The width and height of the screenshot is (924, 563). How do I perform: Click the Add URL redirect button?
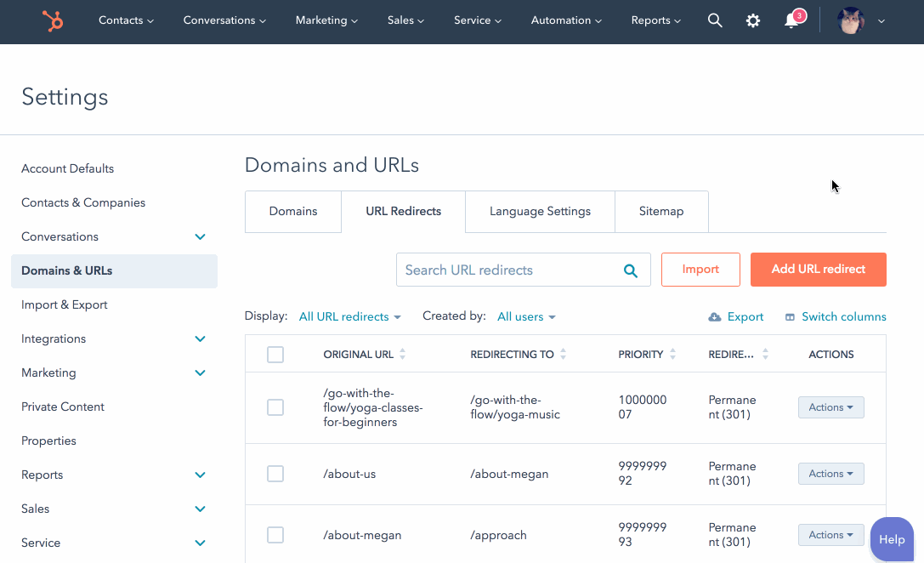pos(818,270)
